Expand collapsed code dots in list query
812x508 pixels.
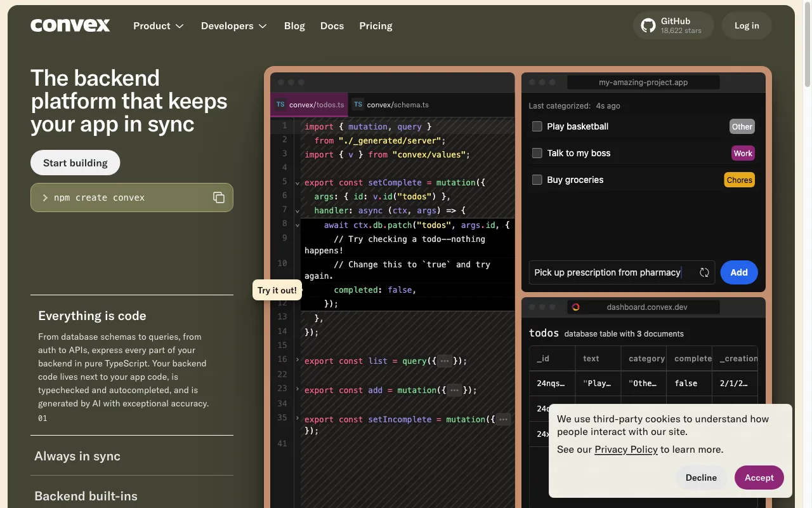pyautogui.click(x=445, y=361)
